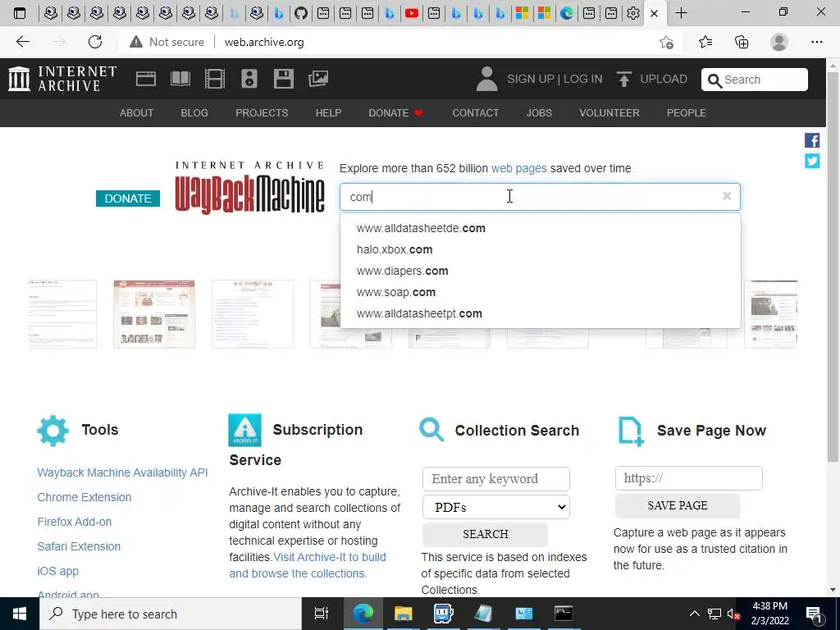This screenshot has height=630, width=840.
Task: Refresh the page with reload icon
Action: [95, 42]
